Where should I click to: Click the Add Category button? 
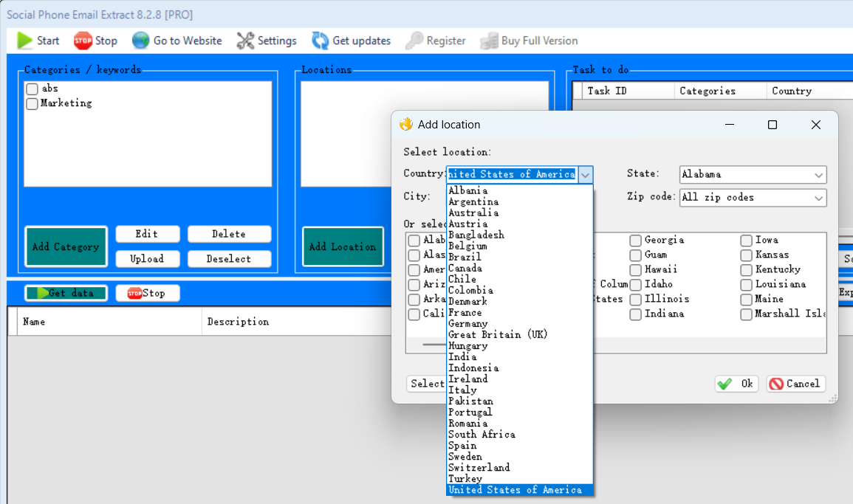pyautogui.click(x=65, y=246)
